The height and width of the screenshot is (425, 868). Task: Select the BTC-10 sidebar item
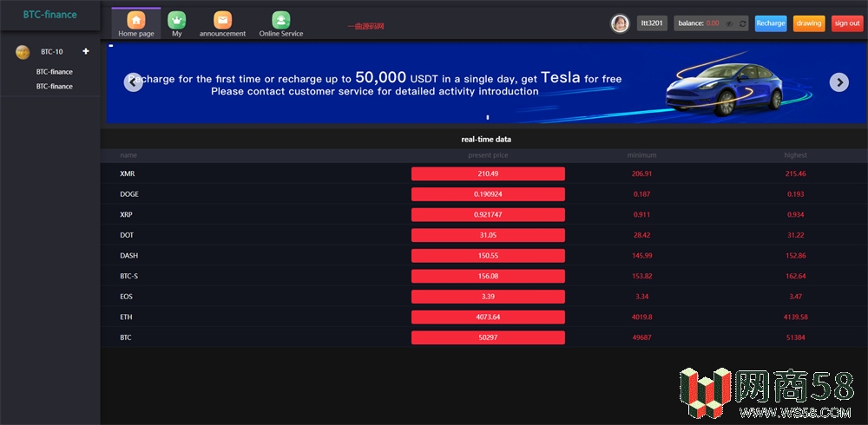coord(52,52)
